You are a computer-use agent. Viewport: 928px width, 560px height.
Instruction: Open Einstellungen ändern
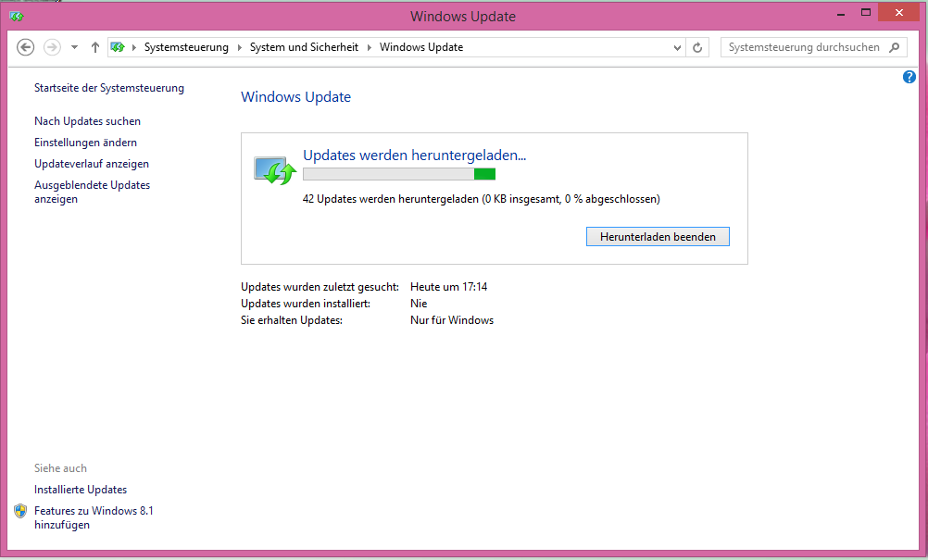click(x=86, y=143)
